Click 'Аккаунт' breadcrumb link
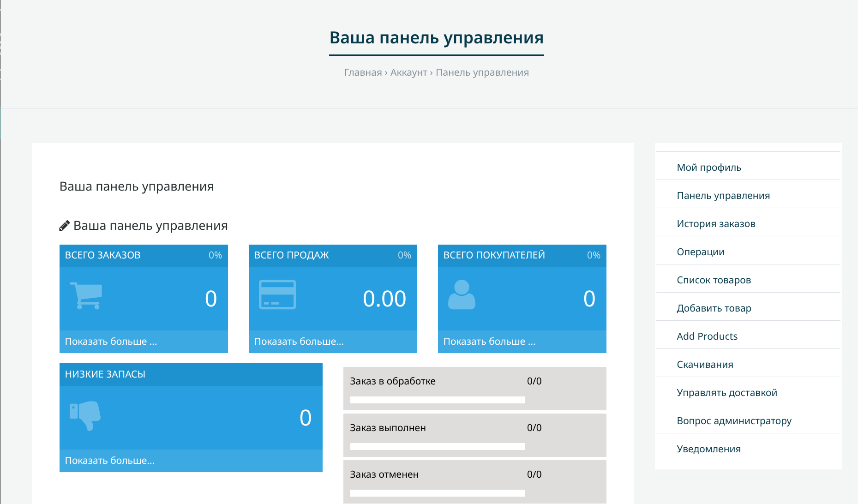Viewport: 858px width, 504px height. coord(408,72)
